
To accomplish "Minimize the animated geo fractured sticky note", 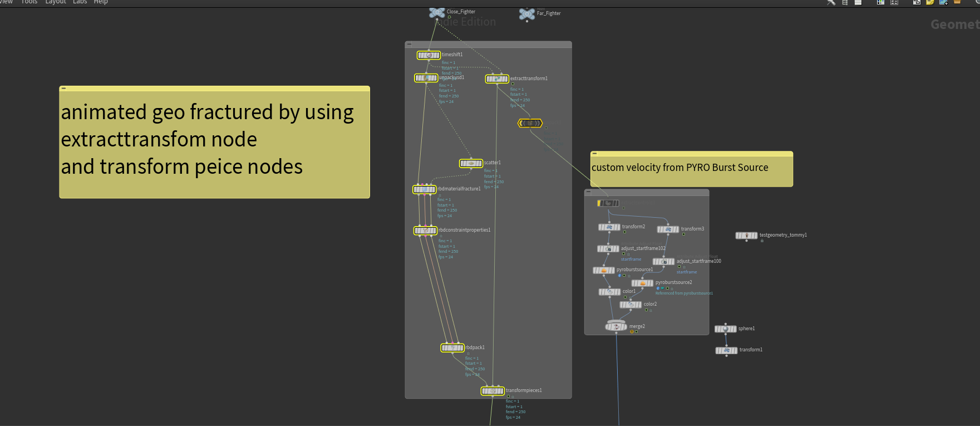I will click(x=63, y=88).
